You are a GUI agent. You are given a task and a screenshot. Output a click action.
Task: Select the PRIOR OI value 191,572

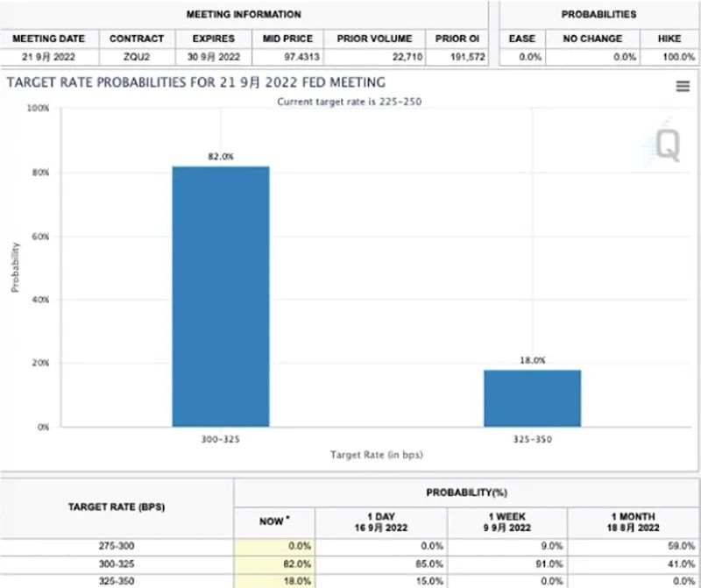[457, 55]
